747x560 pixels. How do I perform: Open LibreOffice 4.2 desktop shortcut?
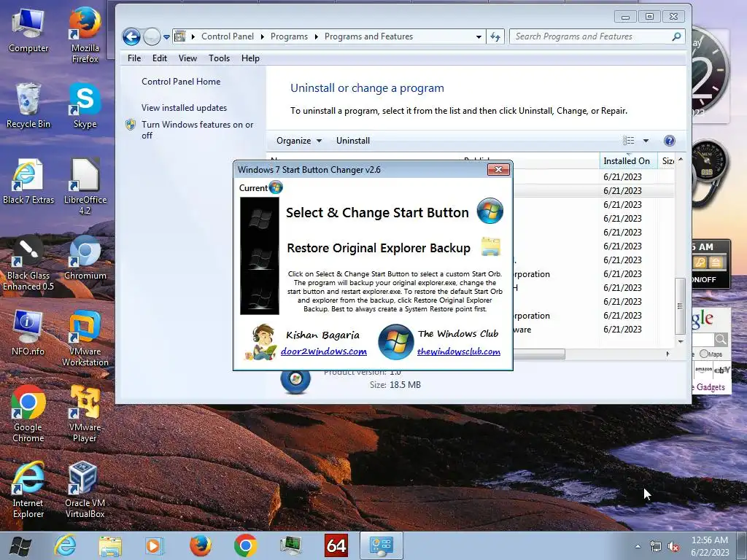click(85, 186)
